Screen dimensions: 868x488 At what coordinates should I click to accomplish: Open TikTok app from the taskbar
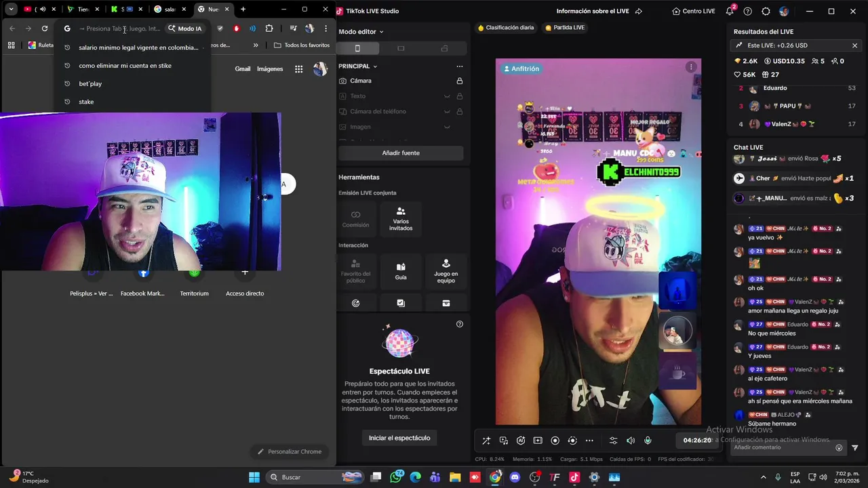[574, 477]
